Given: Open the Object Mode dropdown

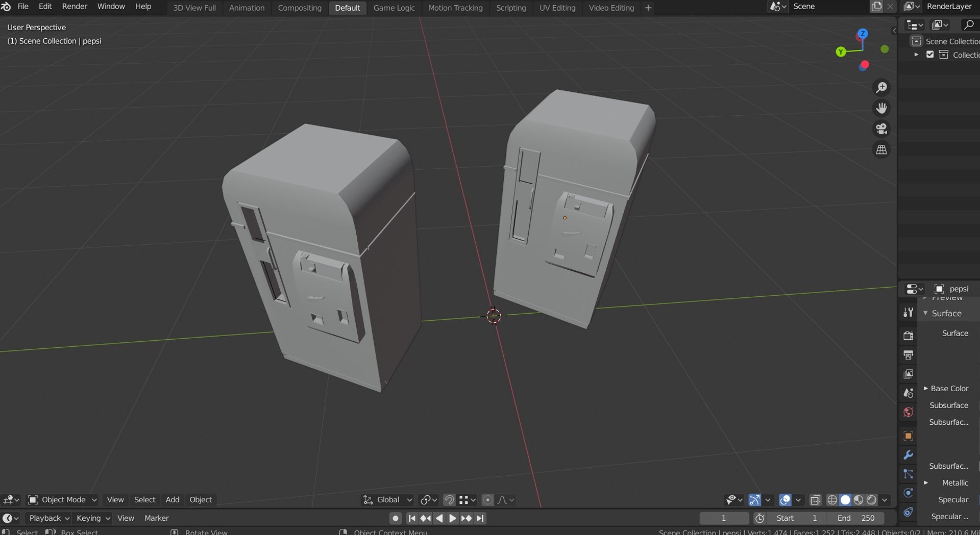Looking at the screenshot, I should click(x=62, y=500).
